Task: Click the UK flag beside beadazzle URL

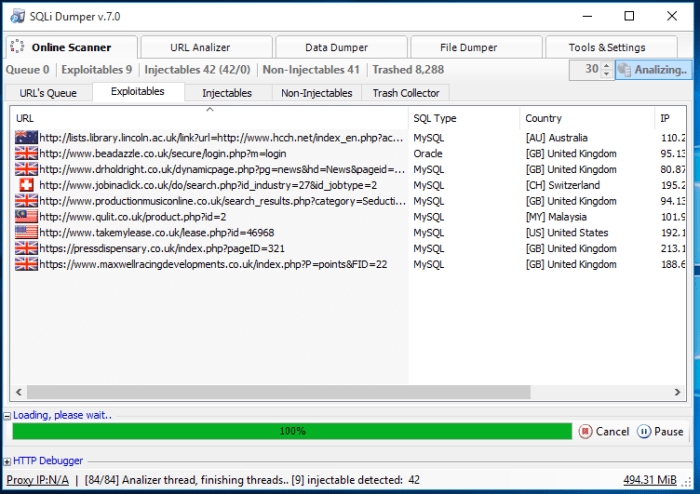Action: coord(26,154)
